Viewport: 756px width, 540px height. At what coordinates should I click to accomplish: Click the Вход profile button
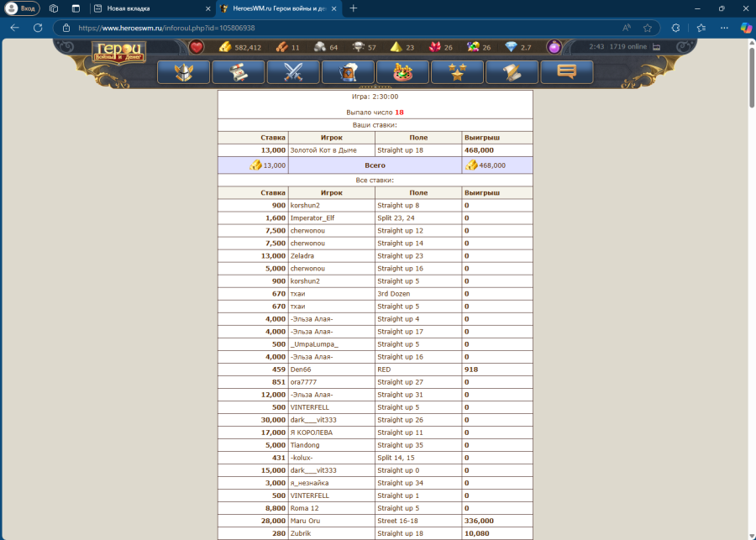pyautogui.click(x=22, y=8)
